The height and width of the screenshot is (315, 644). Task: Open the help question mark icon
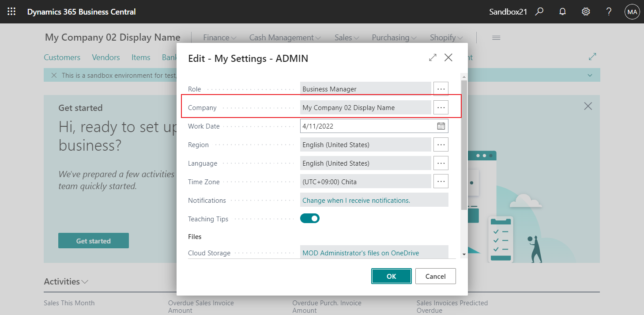pos(609,11)
